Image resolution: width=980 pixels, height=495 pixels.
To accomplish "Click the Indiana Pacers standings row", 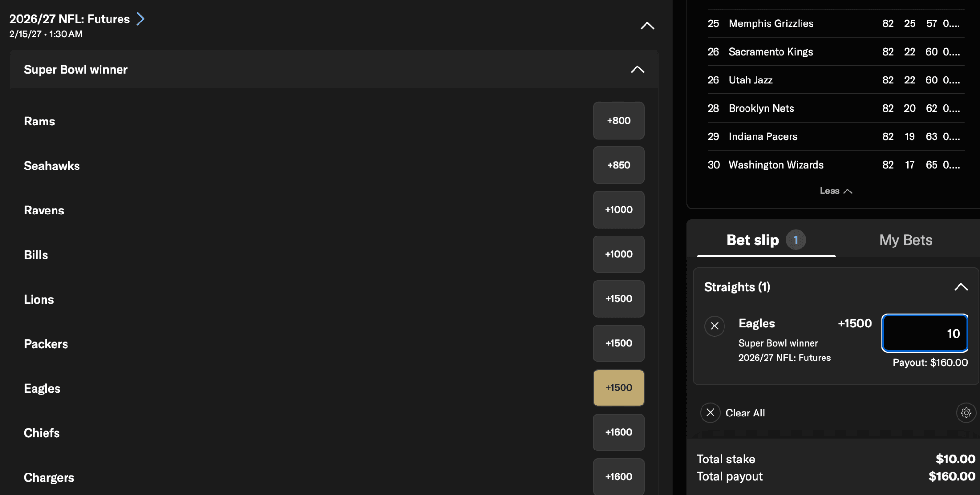I will (835, 136).
